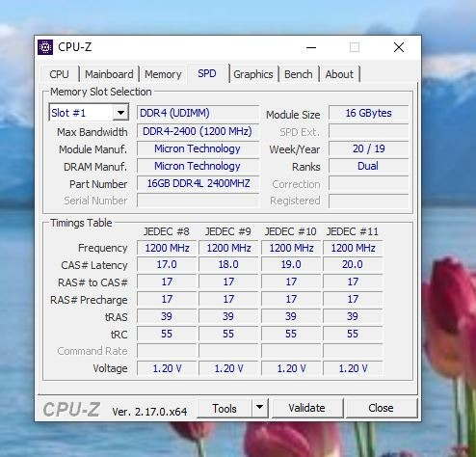The width and height of the screenshot is (476, 457).
Task: Click CAS# Latency value 18.0
Action: [228, 264]
